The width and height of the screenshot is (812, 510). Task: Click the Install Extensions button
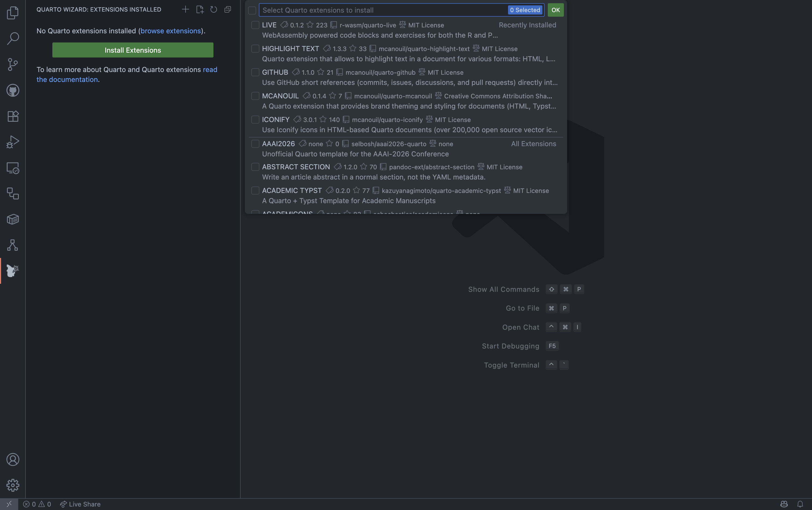[x=132, y=50]
